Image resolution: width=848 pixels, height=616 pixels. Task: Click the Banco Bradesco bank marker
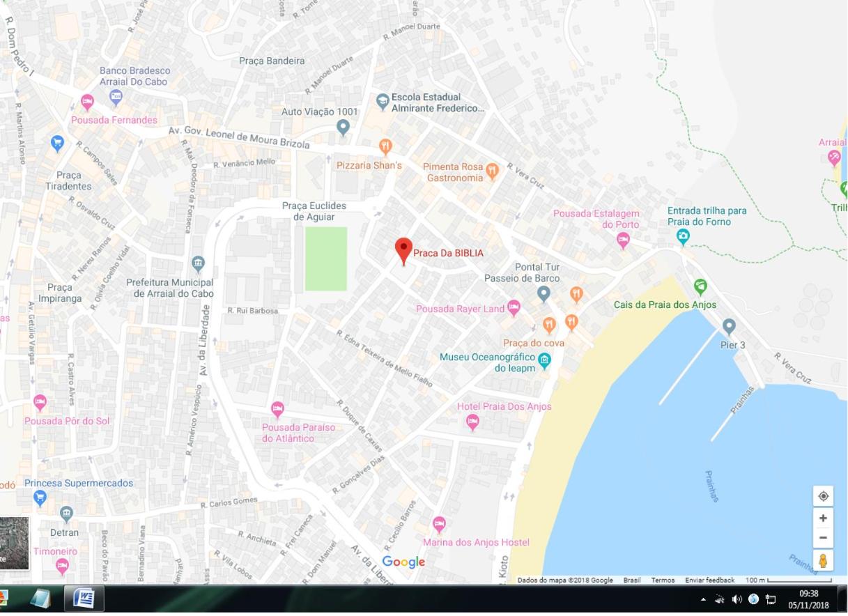tap(116, 97)
